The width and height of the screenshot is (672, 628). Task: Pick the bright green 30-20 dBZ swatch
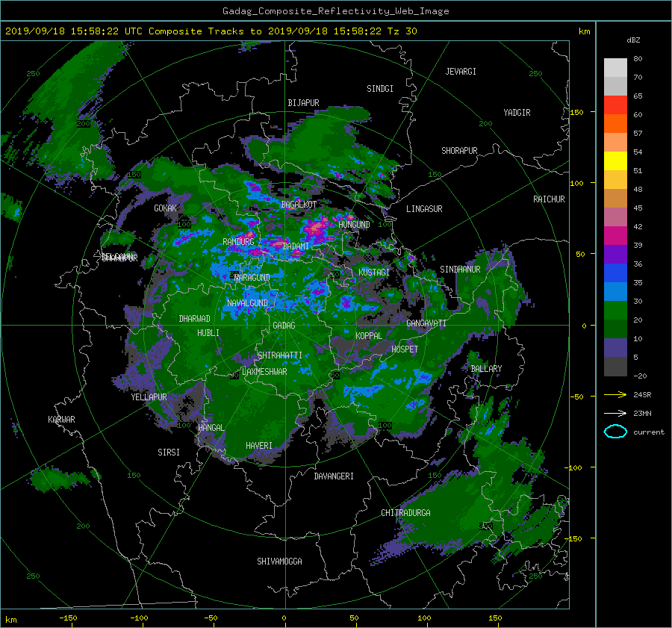pyautogui.click(x=615, y=311)
